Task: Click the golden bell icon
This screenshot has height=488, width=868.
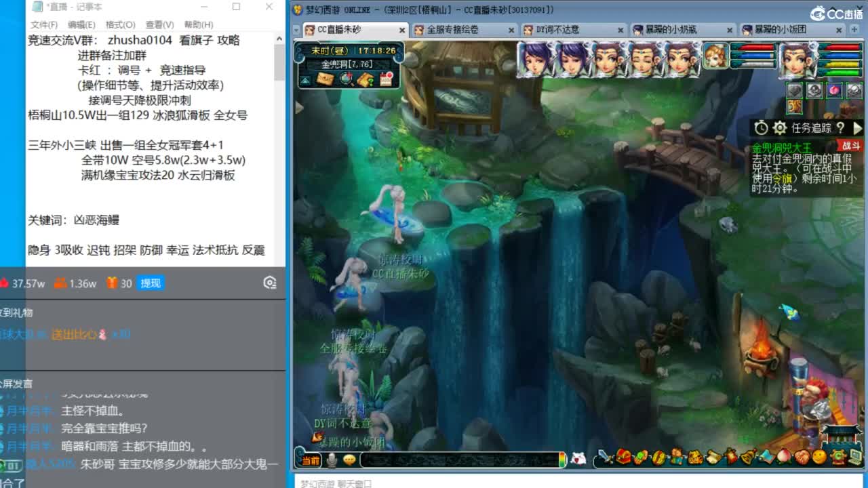Action: (x=748, y=457)
